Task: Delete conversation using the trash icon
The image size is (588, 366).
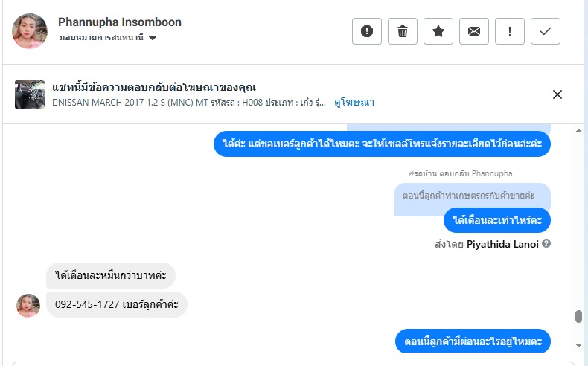Action: (x=403, y=31)
